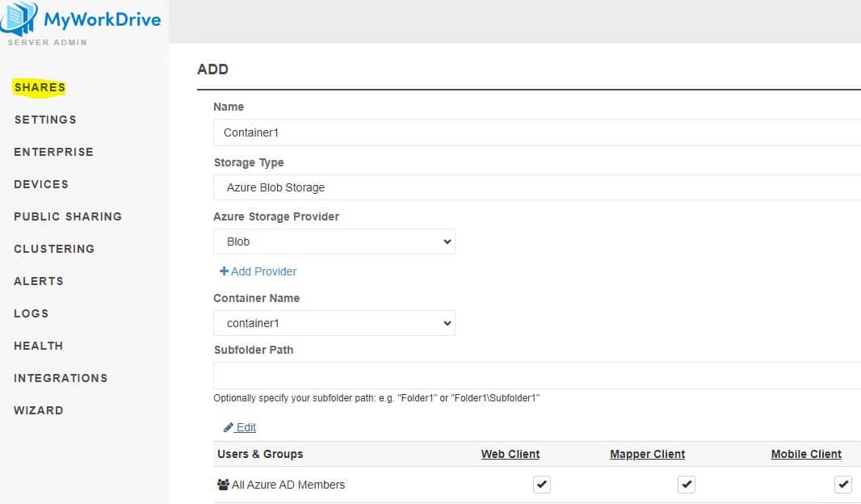Go to Settings in the sidebar
Image resolution: width=861 pixels, height=504 pixels.
pyautogui.click(x=45, y=120)
